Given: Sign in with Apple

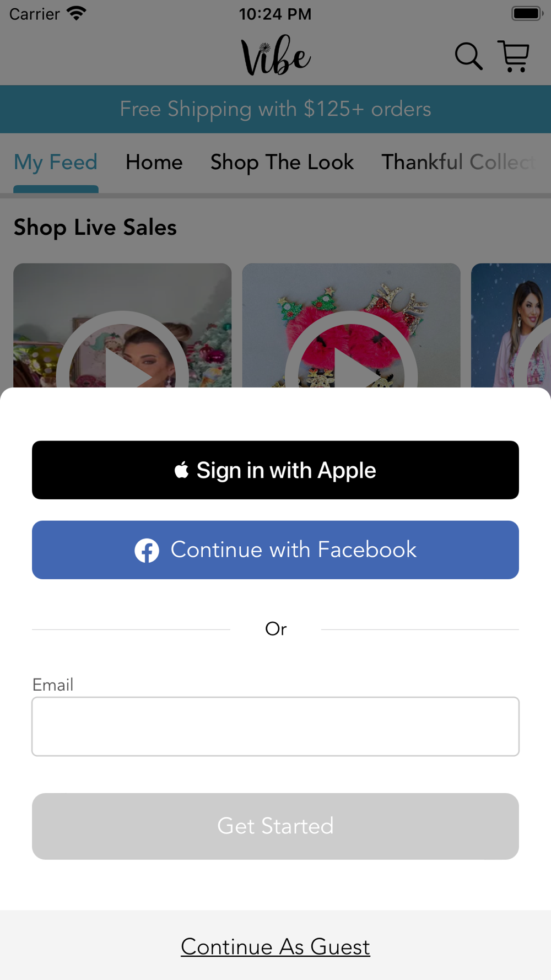Looking at the screenshot, I should [x=275, y=470].
